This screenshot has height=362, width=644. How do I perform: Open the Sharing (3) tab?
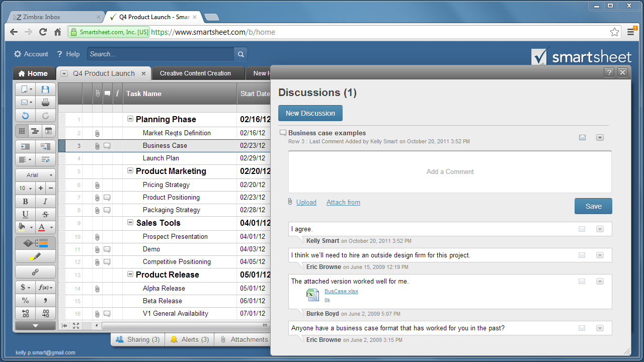pos(137,339)
